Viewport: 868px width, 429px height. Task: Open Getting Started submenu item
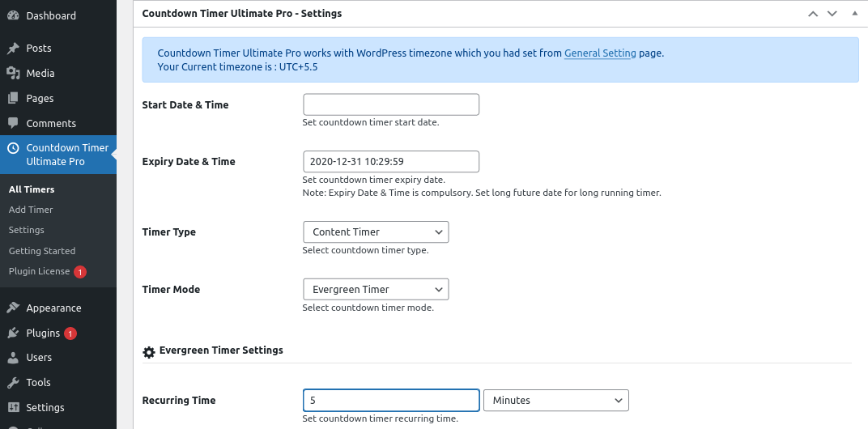pyautogui.click(x=42, y=251)
